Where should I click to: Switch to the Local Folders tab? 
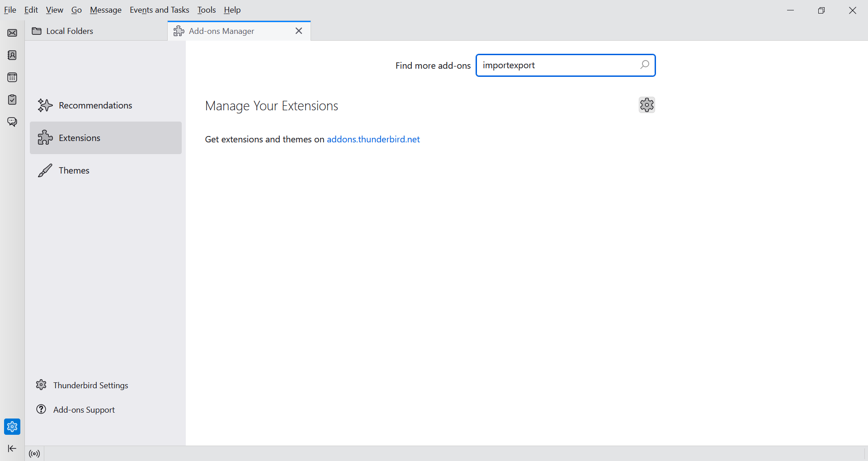pos(96,31)
